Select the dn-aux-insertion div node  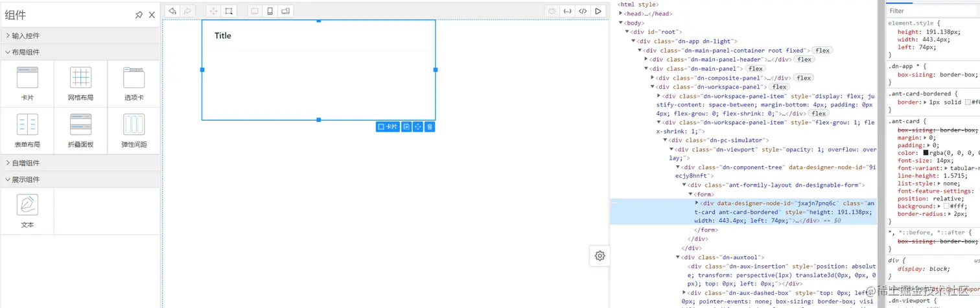(x=782, y=274)
